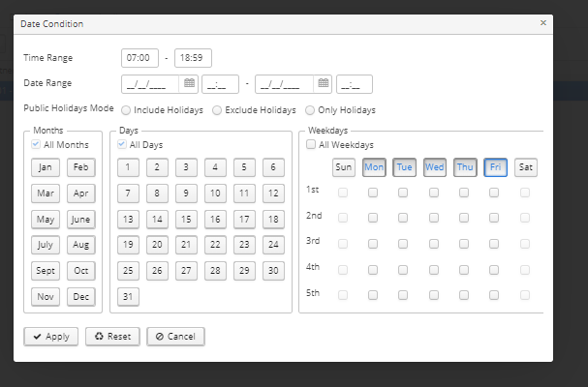Select day 31 button
588x387 pixels.
(x=128, y=297)
